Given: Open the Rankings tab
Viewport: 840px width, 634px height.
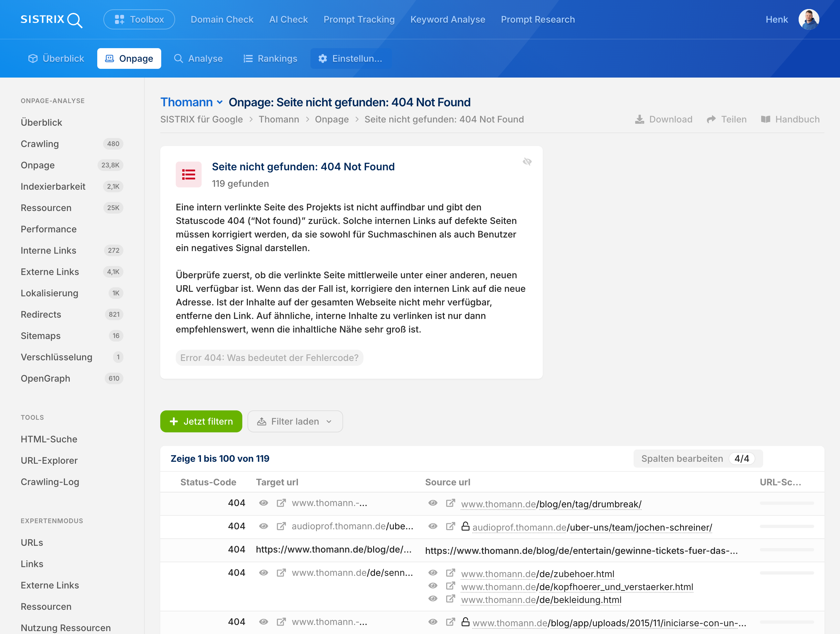Looking at the screenshot, I should coord(270,58).
